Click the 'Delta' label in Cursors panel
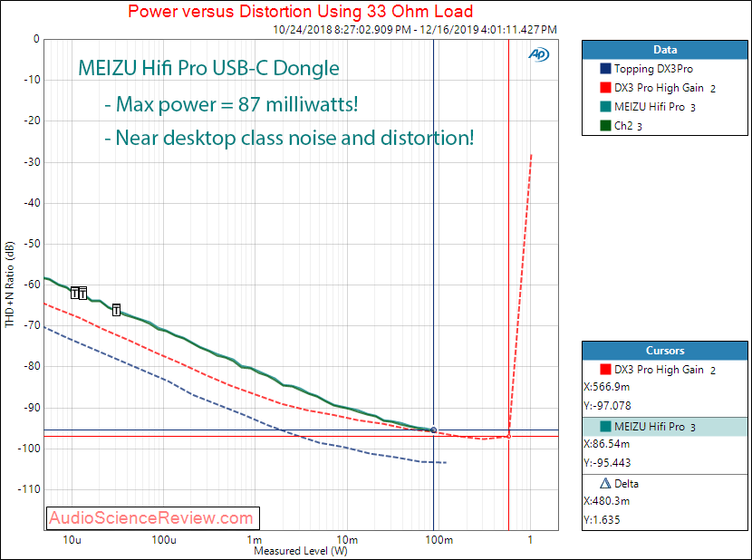This screenshot has width=752, height=560. pos(626,484)
